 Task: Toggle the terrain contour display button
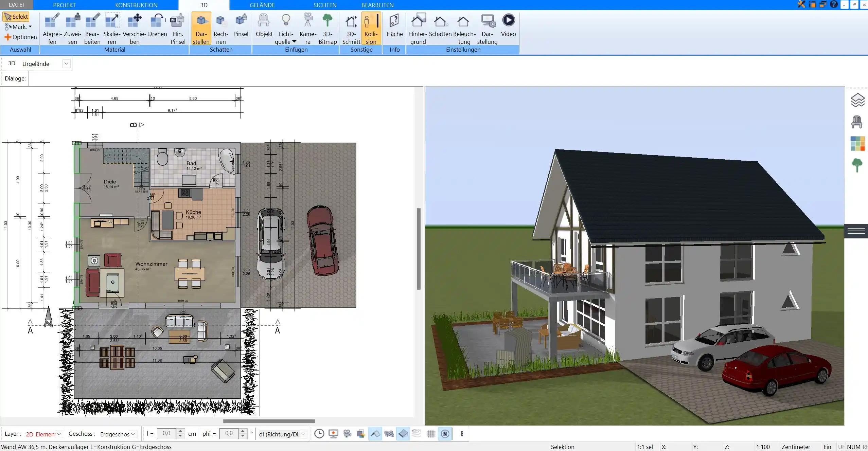pyautogui.click(x=417, y=434)
